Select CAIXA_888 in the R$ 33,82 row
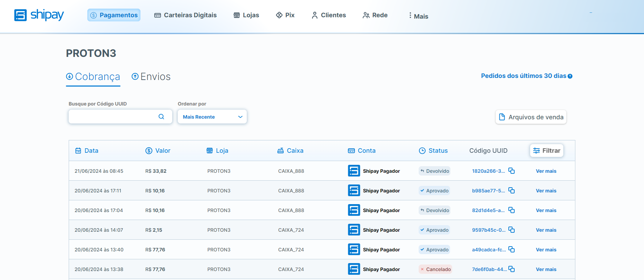 [x=291, y=171]
